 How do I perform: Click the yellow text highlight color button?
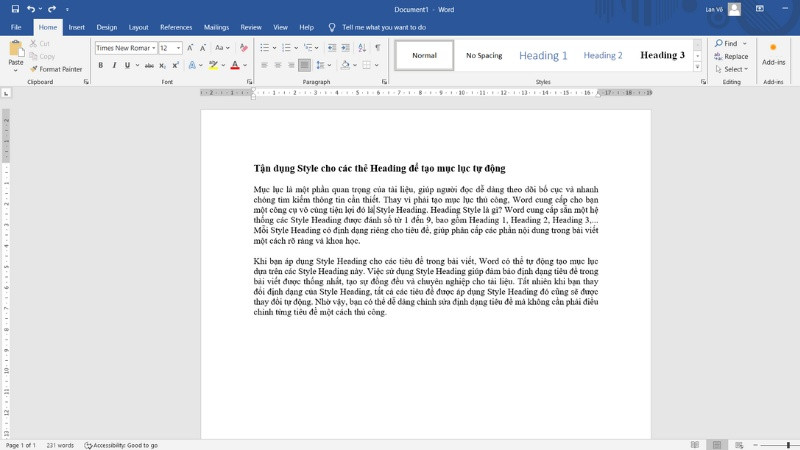[x=214, y=65]
